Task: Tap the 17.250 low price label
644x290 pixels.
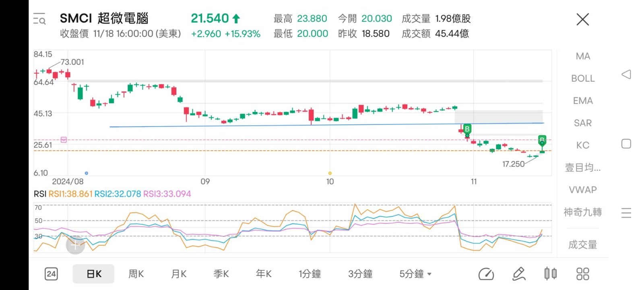Action: 513,164
